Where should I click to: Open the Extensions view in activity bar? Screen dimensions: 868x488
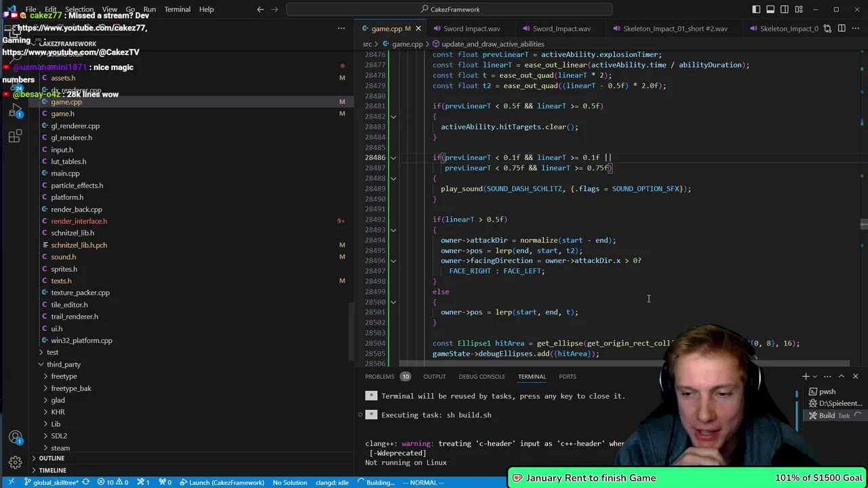point(15,136)
